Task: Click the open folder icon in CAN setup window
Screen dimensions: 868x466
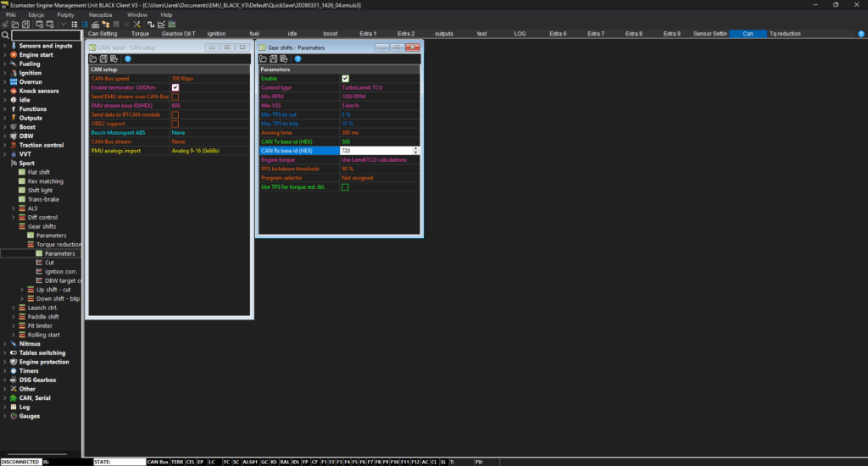Action: (x=93, y=59)
